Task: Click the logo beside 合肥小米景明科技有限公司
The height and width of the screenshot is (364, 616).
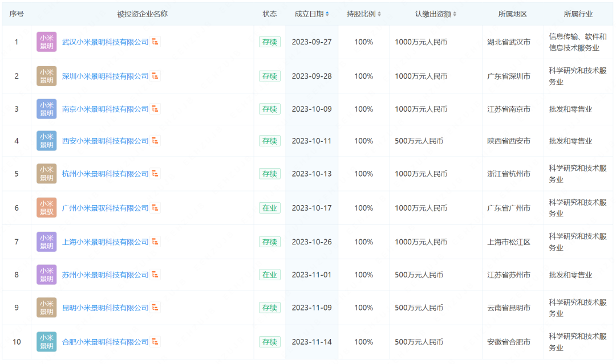Action: pyautogui.click(x=46, y=342)
